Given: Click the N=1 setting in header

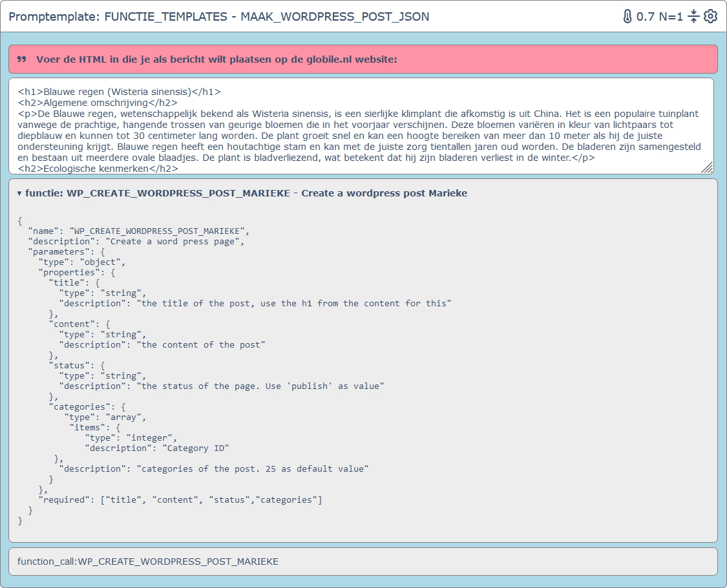Looking at the screenshot, I should [670, 17].
